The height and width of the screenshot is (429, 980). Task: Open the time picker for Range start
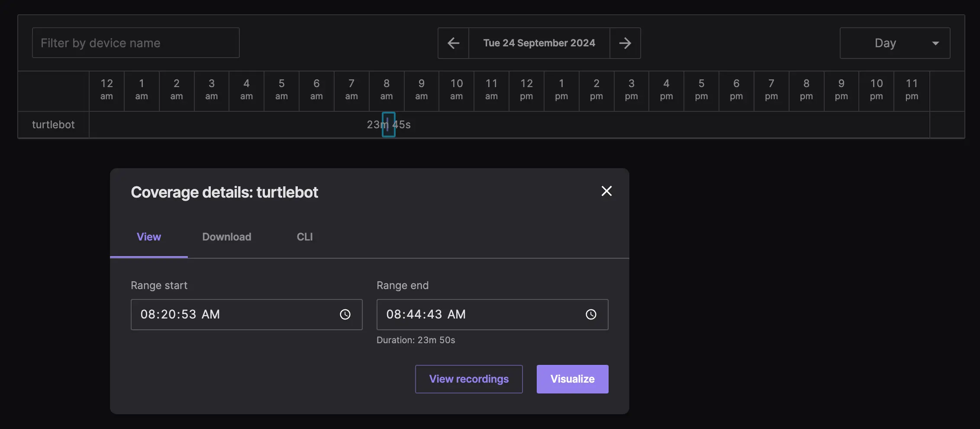[x=345, y=314]
